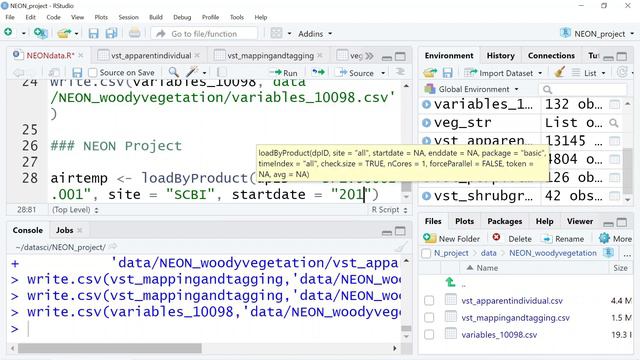Viewport: 640px width, 360px height.
Task: Close the NEONdata.R tab
Action: (x=81, y=56)
